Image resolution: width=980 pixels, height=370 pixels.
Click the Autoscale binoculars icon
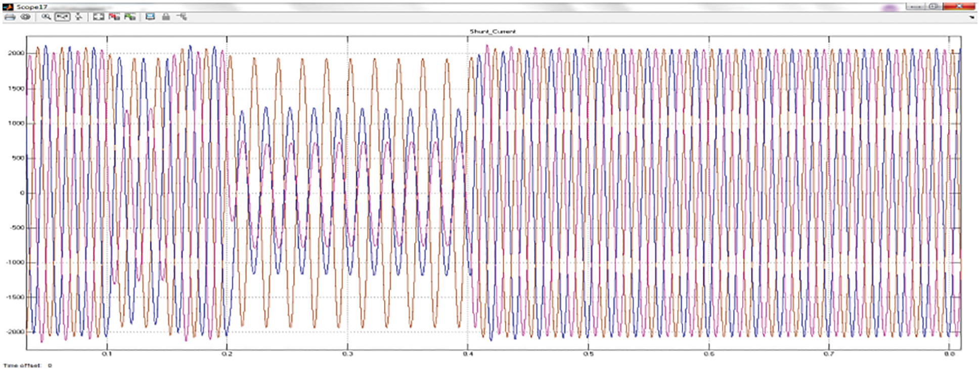pos(99,17)
